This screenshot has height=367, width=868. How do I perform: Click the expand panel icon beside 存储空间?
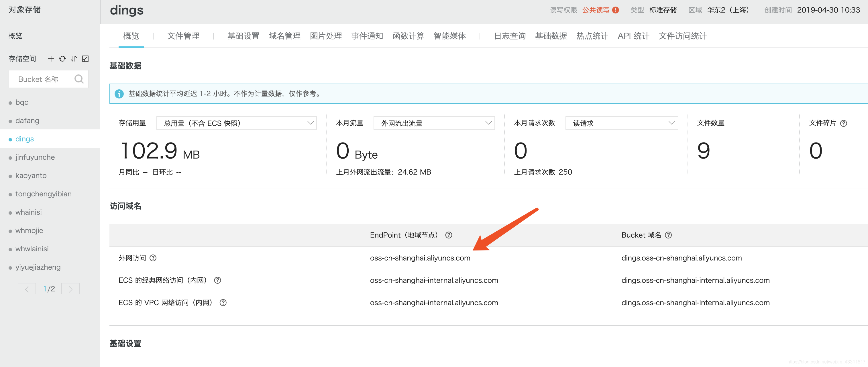click(86, 59)
